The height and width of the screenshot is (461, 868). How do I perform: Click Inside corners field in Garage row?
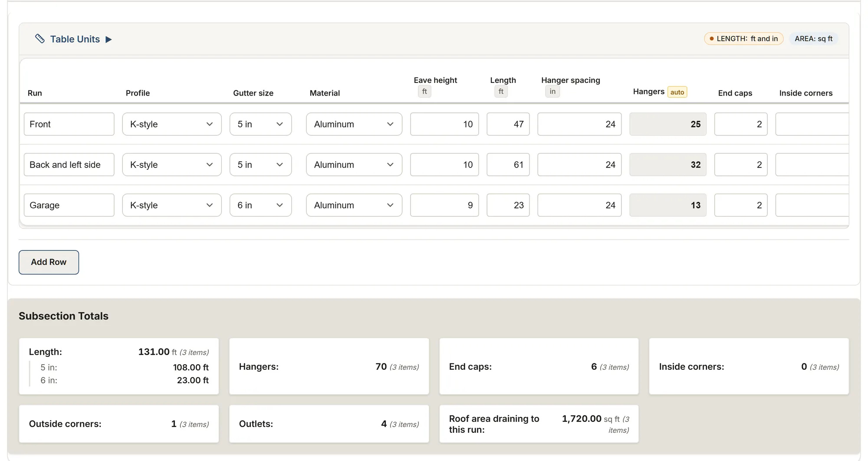coord(812,205)
